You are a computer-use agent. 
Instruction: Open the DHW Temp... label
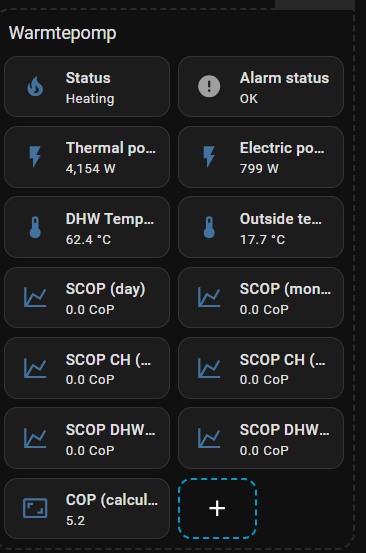pyautogui.click(x=110, y=219)
